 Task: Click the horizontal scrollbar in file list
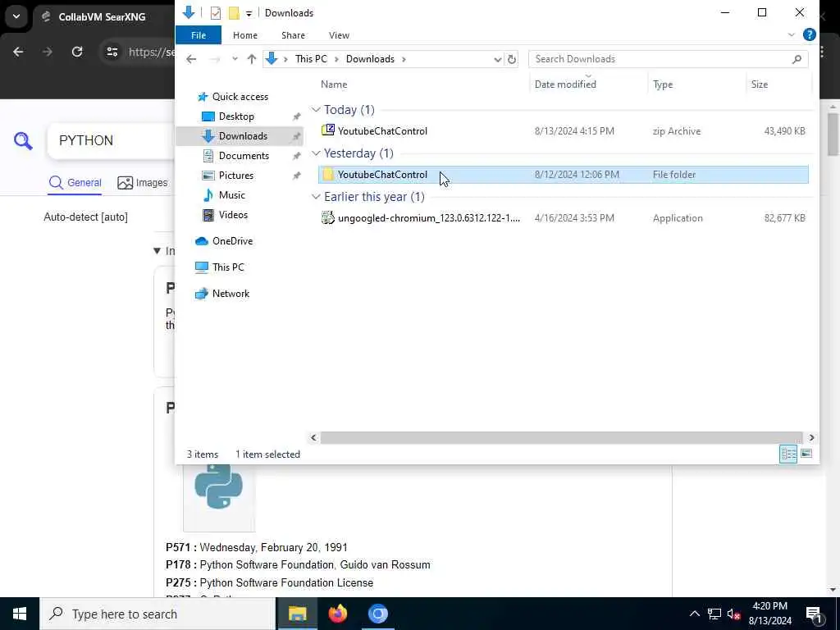tap(561, 438)
